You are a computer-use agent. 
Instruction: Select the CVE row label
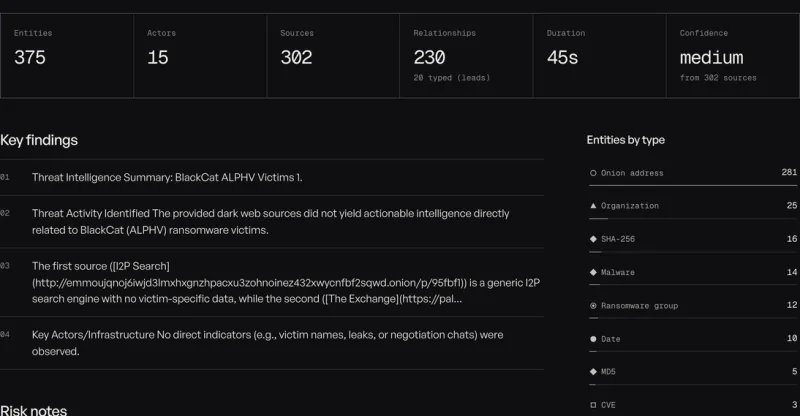click(x=608, y=405)
